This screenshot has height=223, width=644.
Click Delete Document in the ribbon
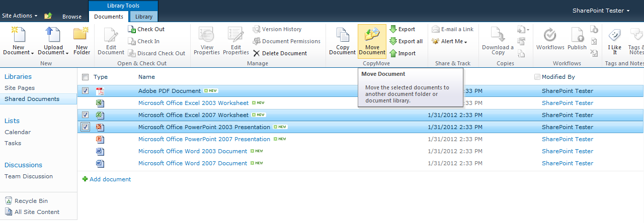(280, 53)
